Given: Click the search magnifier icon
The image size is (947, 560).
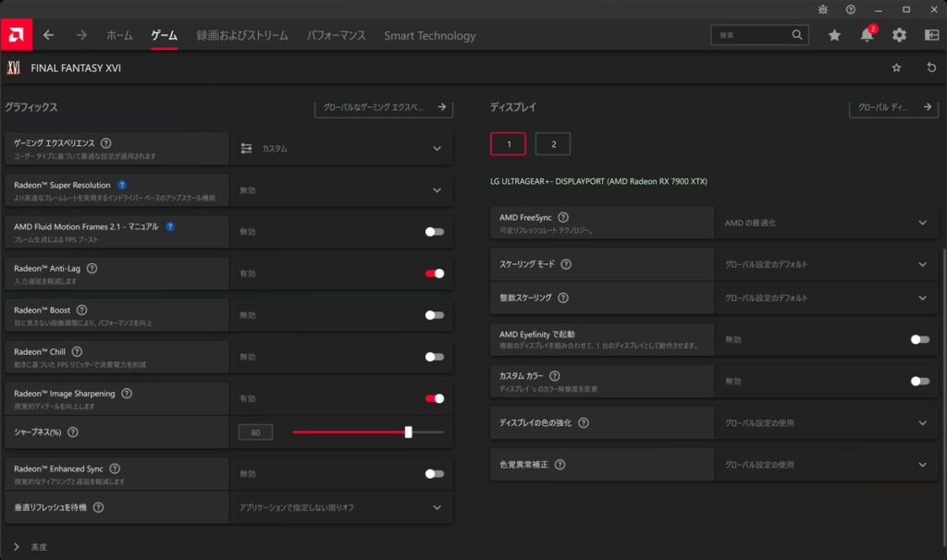Looking at the screenshot, I should pos(797,35).
